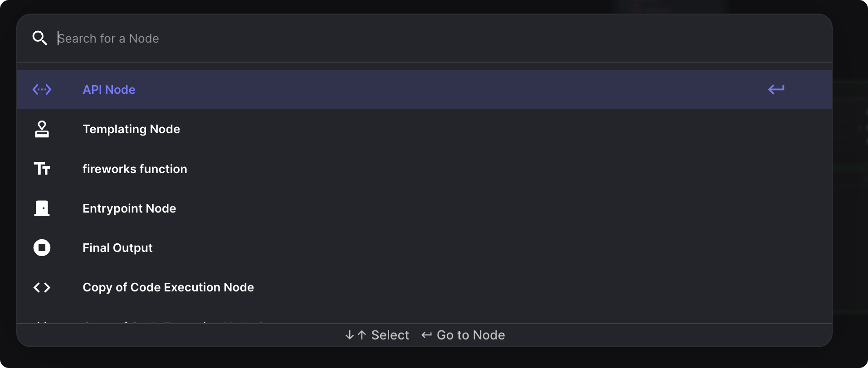Click the magnifying glass search icon
The height and width of the screenshot is (368, 868).
[40, 38]
